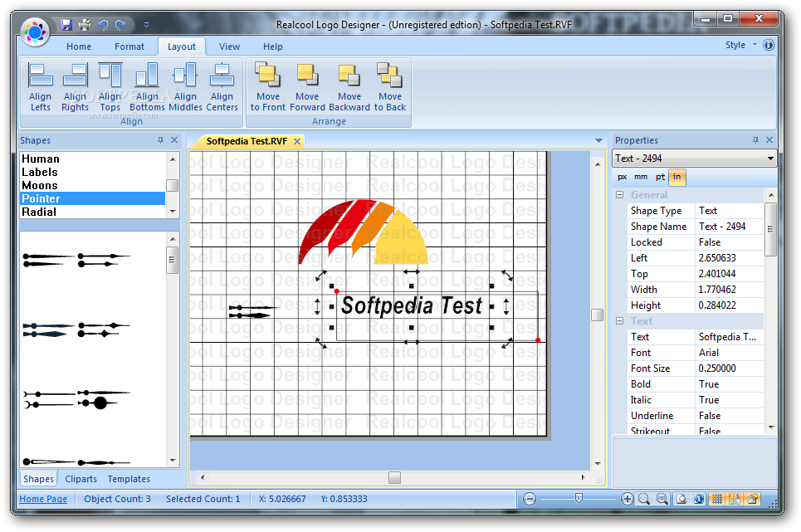Collapse the Text property group

click(x=620, y=320)
